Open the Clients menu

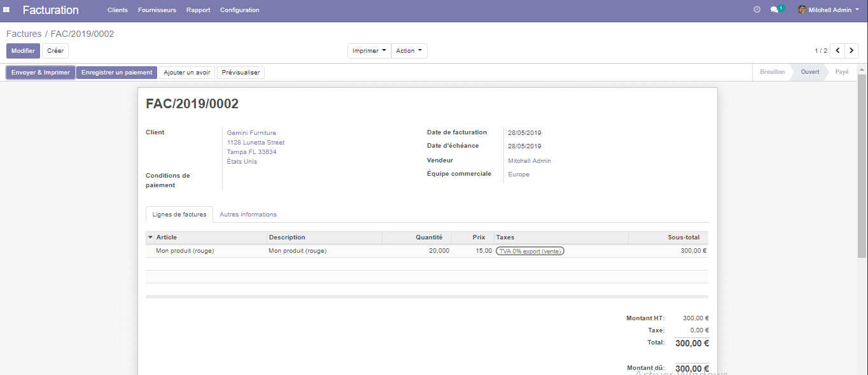point(118,10)
